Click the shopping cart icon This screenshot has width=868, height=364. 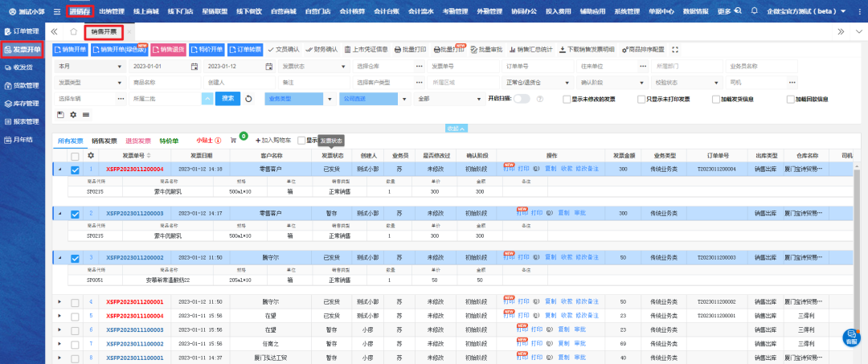tap(233, 140)
